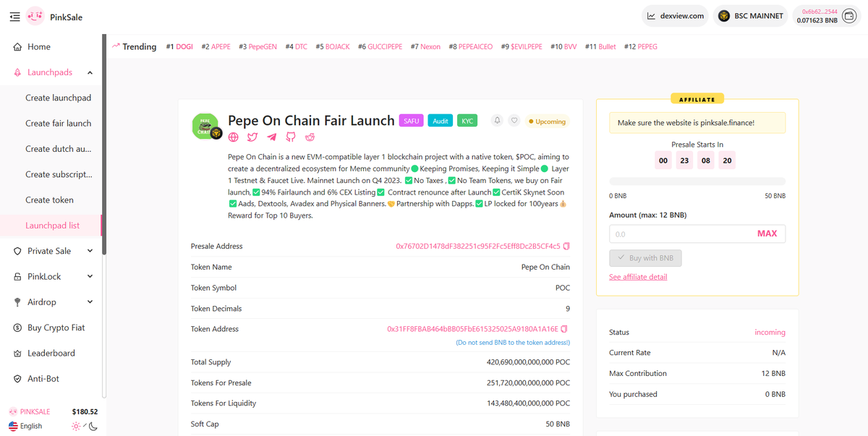
Task: Click the Upcoming status tag
Action: click(x=547, y=121)
